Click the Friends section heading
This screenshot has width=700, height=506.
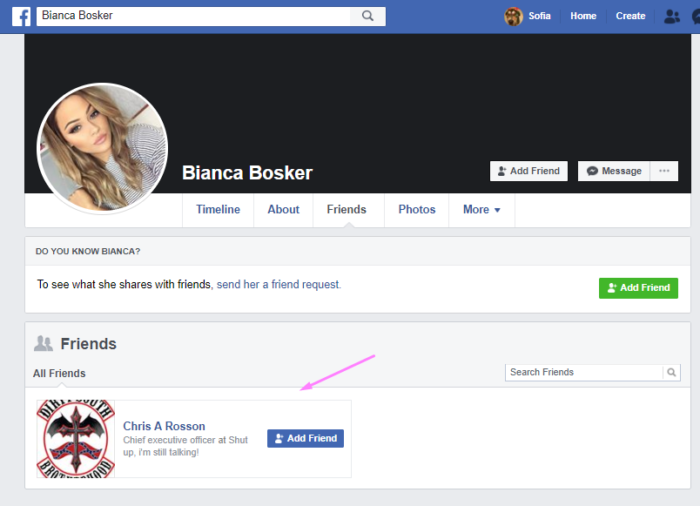click(88, 344)
